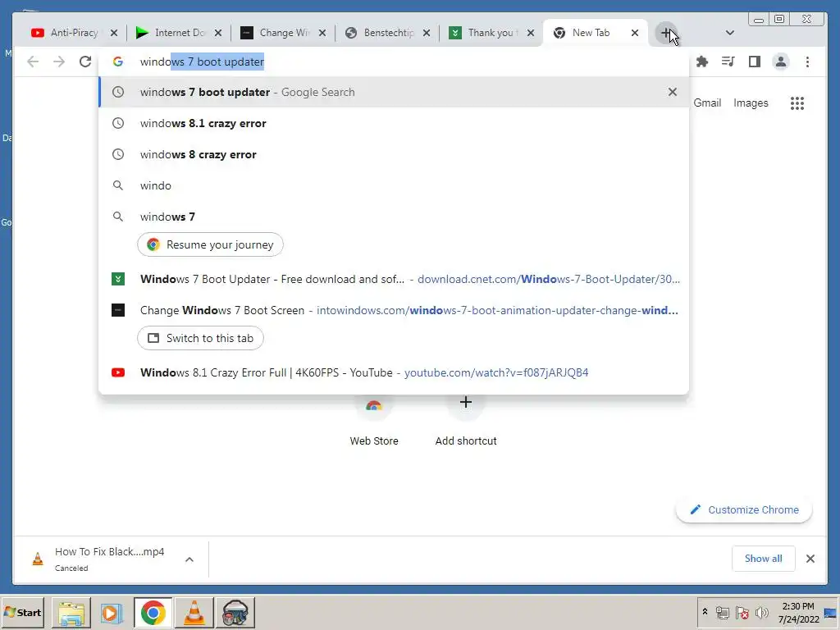The height and width of the screenshot is (630, 840).
Task: Close the Internet Download tab
Action: [218, 33]
